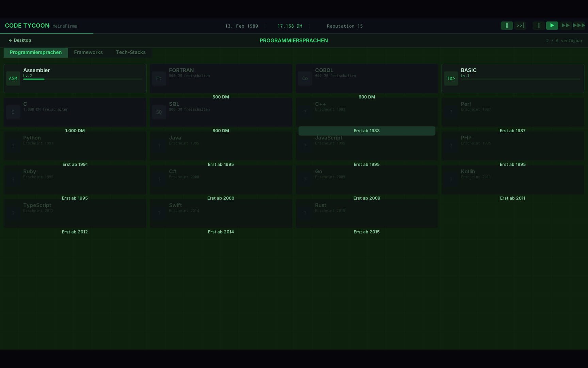Select the ASM Assembler language icon

tap(13, 78)
